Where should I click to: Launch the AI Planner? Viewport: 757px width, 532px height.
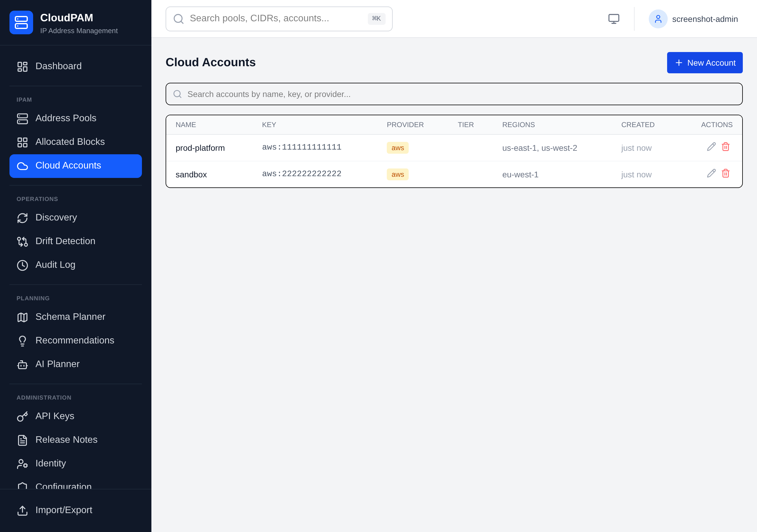(75, 364)
